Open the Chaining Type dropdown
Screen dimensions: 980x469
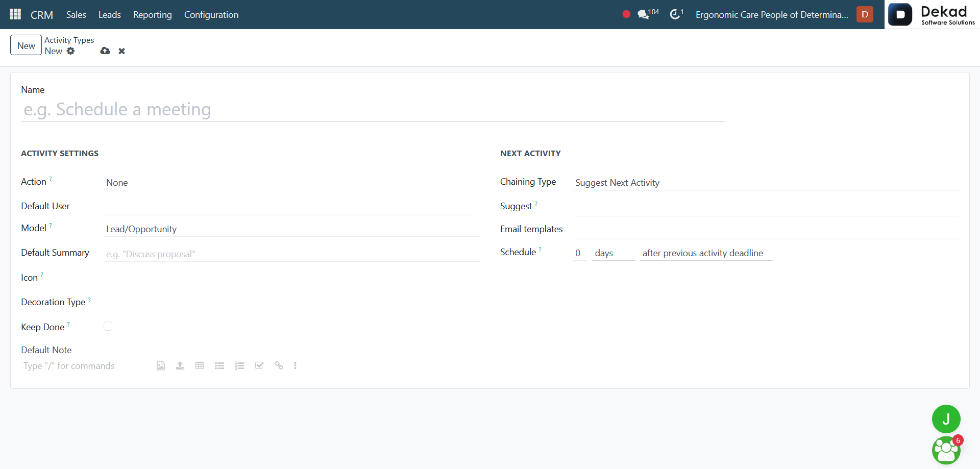[766, 183]
